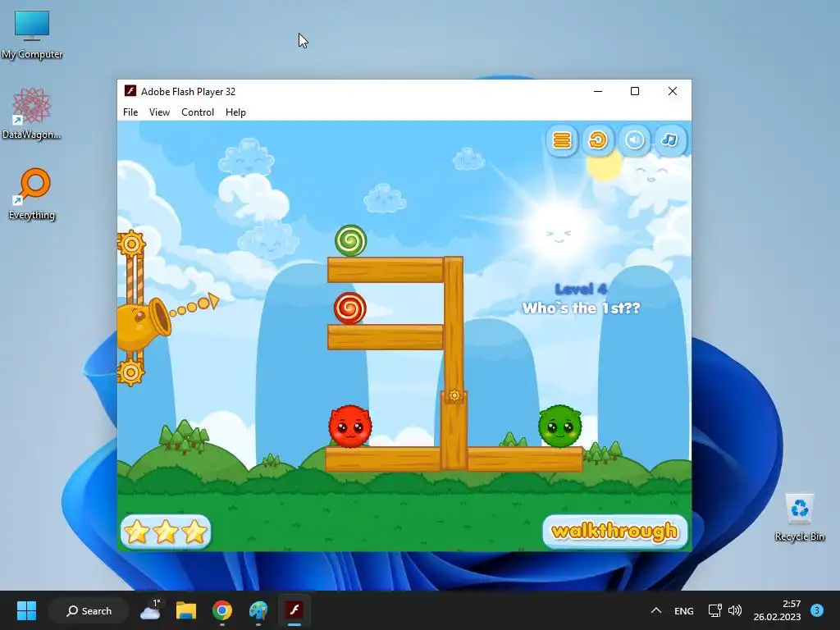Click the top gear on cannon rail
The image size is (840, 630).
pyautogui.click(x=131, y=244)
